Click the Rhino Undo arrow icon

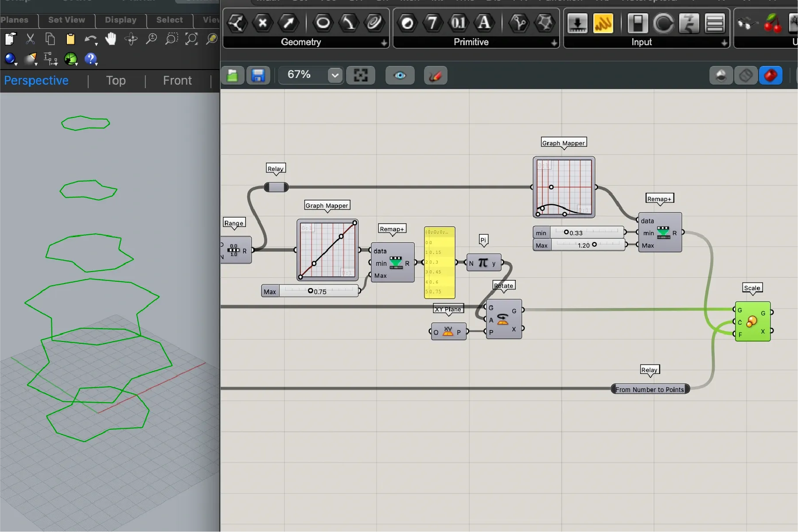90,39
